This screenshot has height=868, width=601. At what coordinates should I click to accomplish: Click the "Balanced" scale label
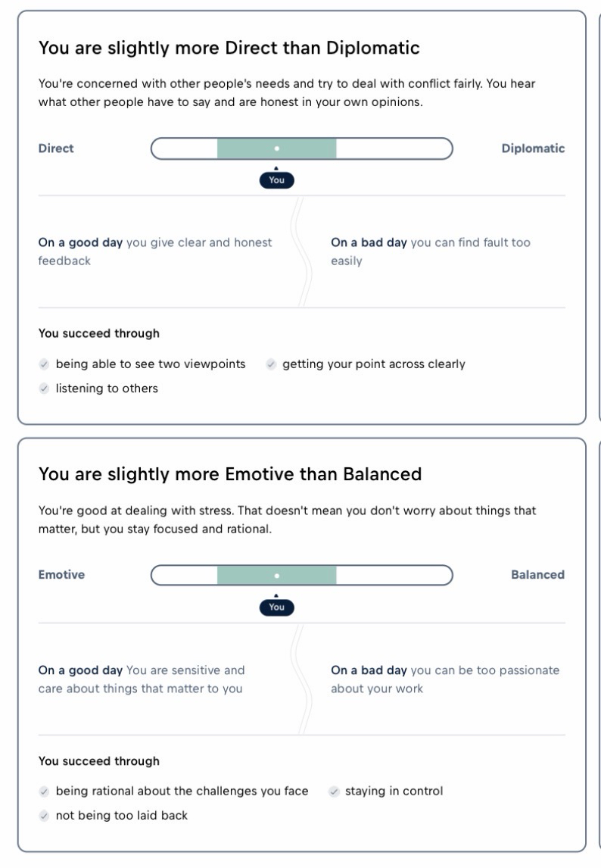coord(537,575)
